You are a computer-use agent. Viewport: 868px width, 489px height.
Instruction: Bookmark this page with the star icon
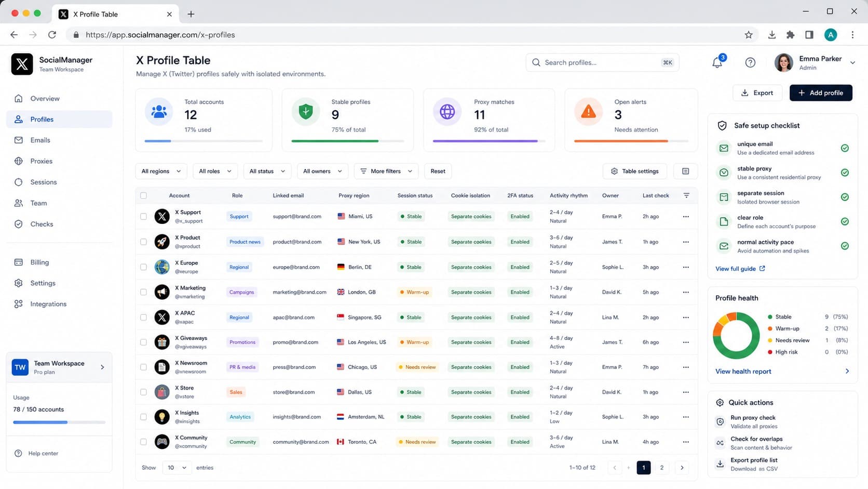click(749, 35)
